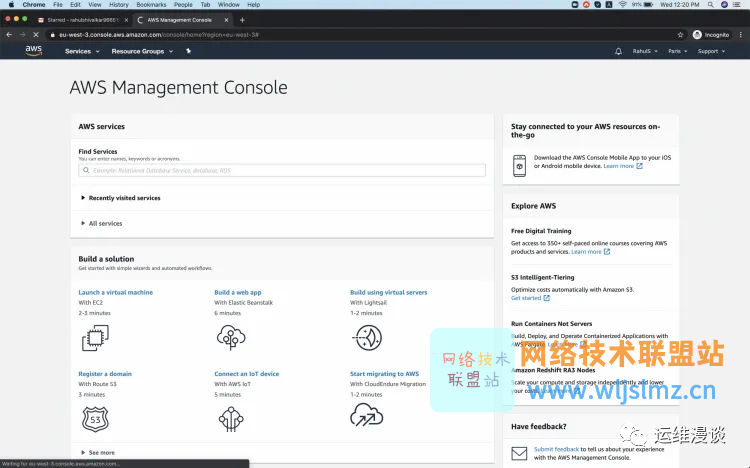Click the search magnifier in Find Services
The width and height of the screenshot is (750, 468).
[x=86, y=170]
